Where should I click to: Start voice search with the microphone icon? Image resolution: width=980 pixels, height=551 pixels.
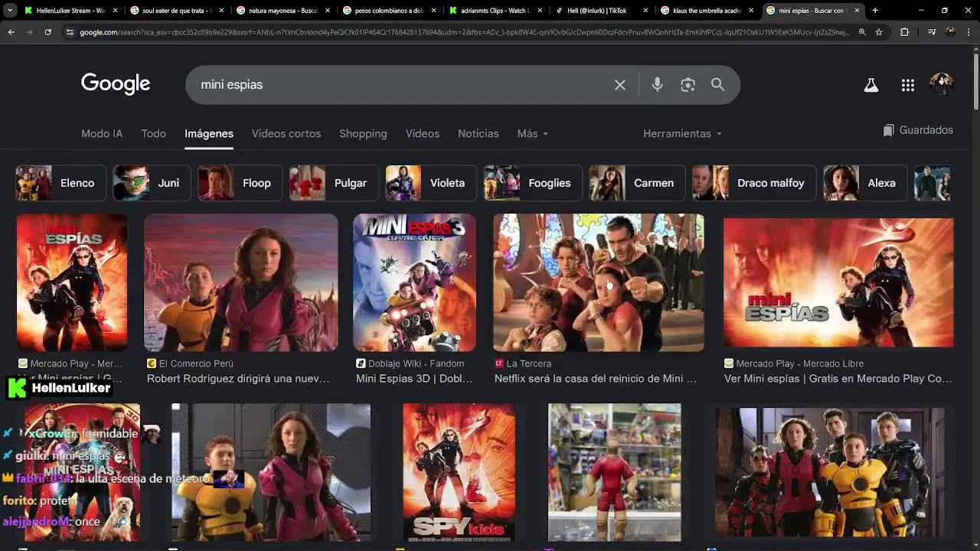657,85
